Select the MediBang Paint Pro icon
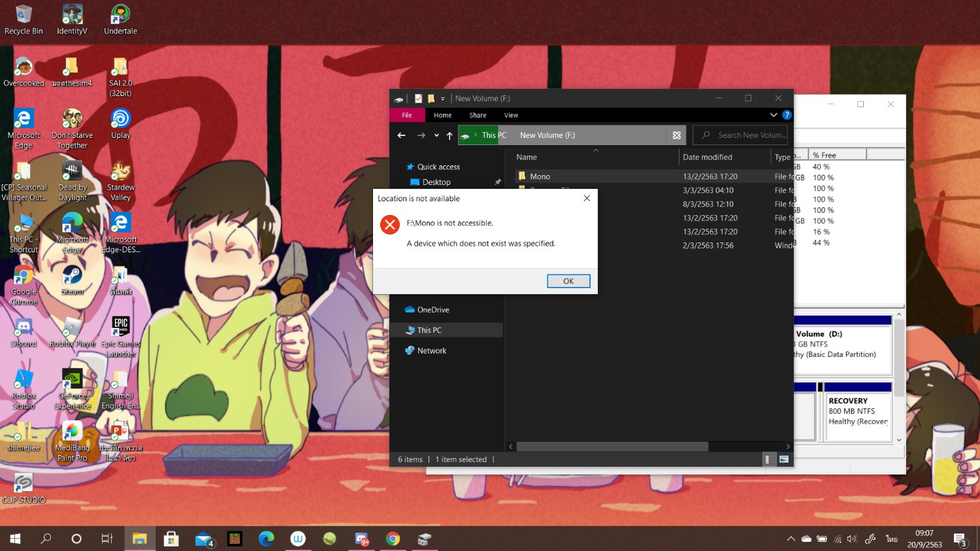The width and height of the screenshot is (980, 551). [x=72, y=442]
